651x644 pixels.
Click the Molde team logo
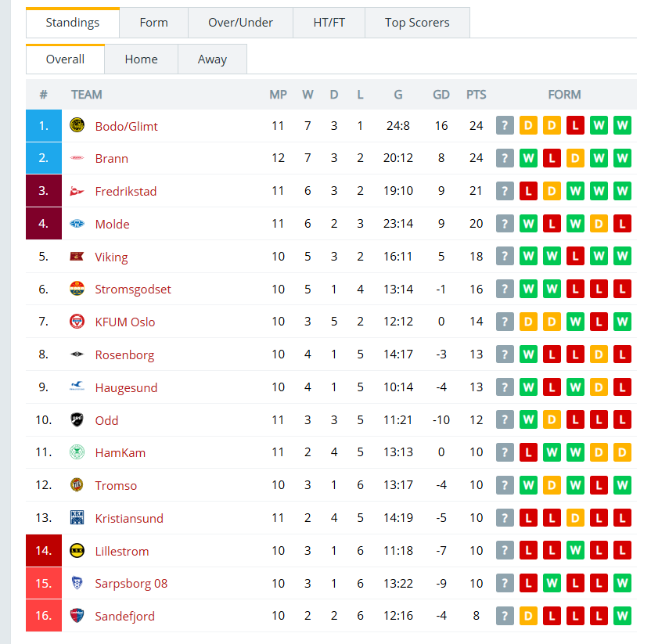77,224
